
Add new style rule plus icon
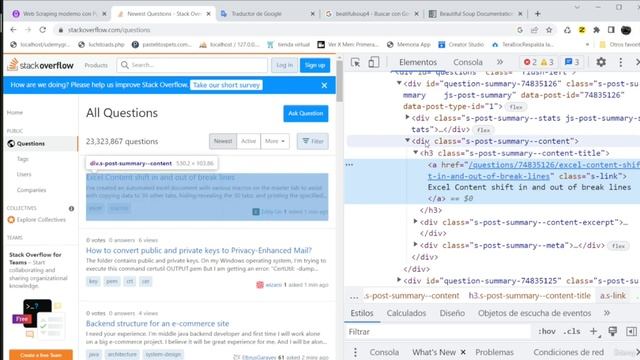[594, 331]
